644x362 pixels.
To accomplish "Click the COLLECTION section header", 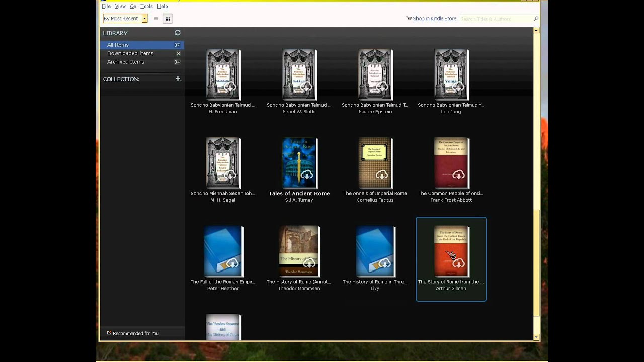I will coord(121,79).
